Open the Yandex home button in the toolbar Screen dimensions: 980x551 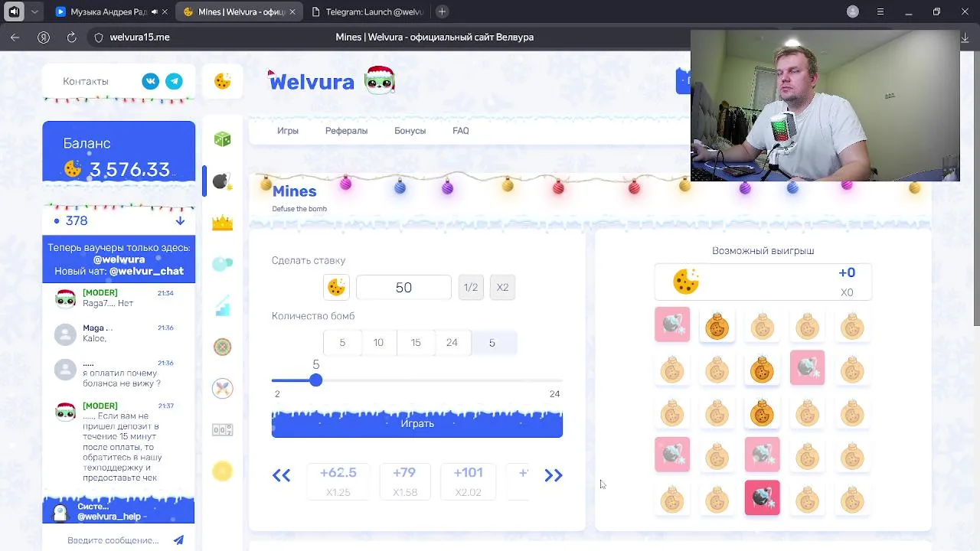[44, 37]
